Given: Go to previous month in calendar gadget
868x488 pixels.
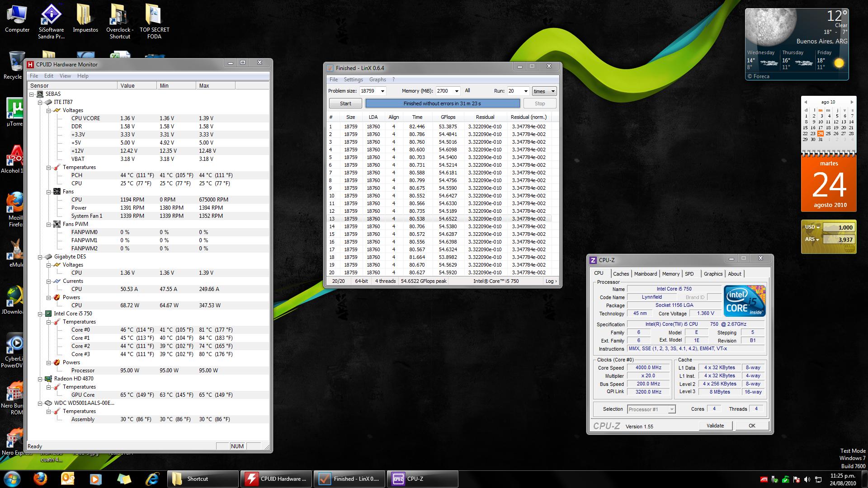Looking at the screenshot, I should [805, 102].
